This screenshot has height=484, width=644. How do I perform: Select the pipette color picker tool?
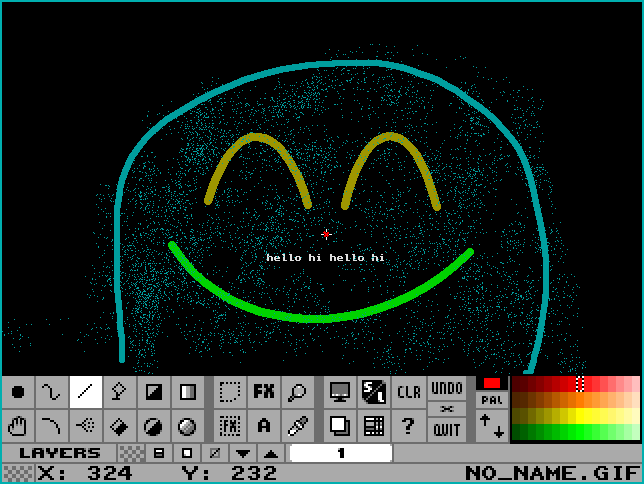297,426
